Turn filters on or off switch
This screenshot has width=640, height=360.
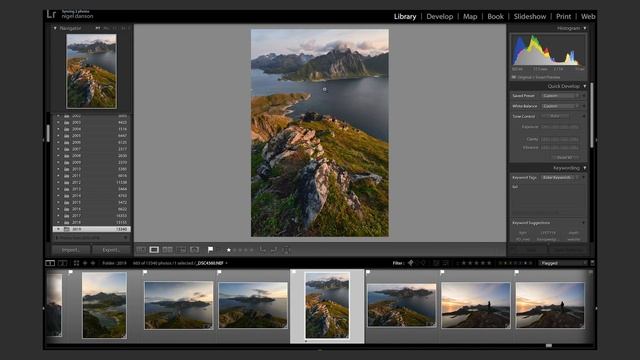593,263
